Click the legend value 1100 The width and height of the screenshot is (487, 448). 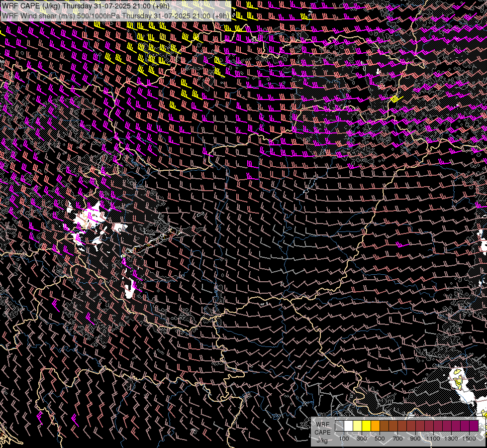(x=433, y=439)
